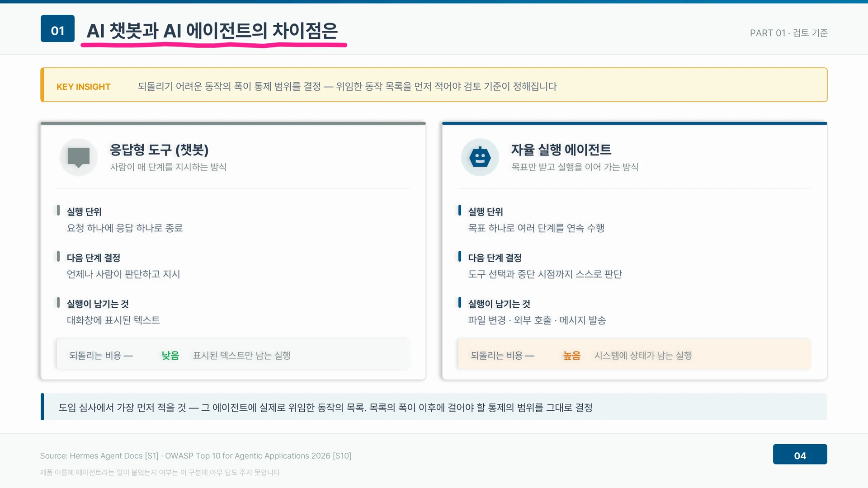Click the text 도구 선택과 중단 시점까지 스스로 판단
This screenshot has height=488, width=868.
[545, 274]
